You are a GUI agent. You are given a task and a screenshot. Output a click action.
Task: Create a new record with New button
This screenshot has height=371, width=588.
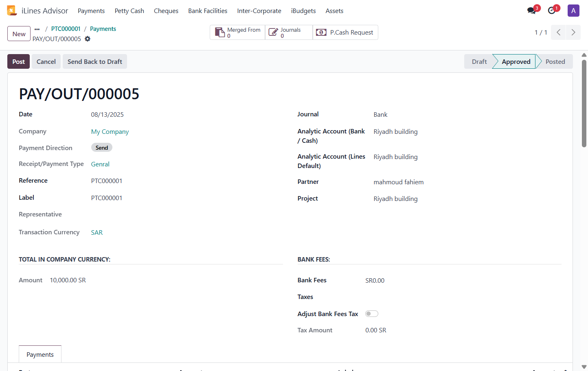(19, 34)
